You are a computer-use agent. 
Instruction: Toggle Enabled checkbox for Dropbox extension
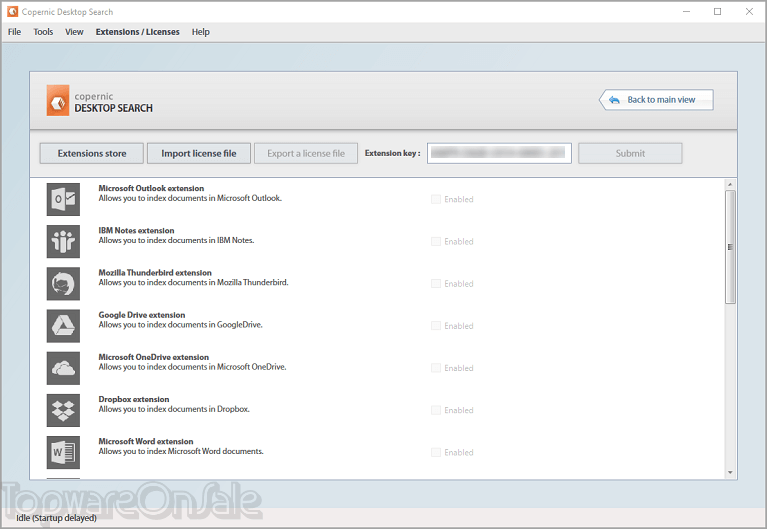(436, 410)
